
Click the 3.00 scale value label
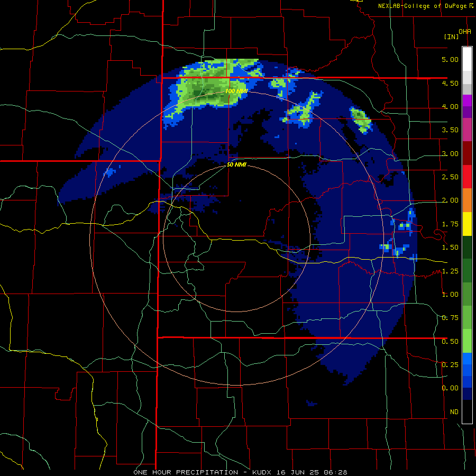(450, 153)
